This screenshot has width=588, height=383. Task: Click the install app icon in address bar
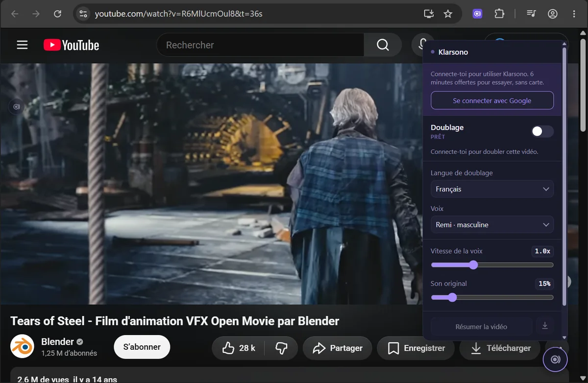pyautogui.click(x=429, y=14)
